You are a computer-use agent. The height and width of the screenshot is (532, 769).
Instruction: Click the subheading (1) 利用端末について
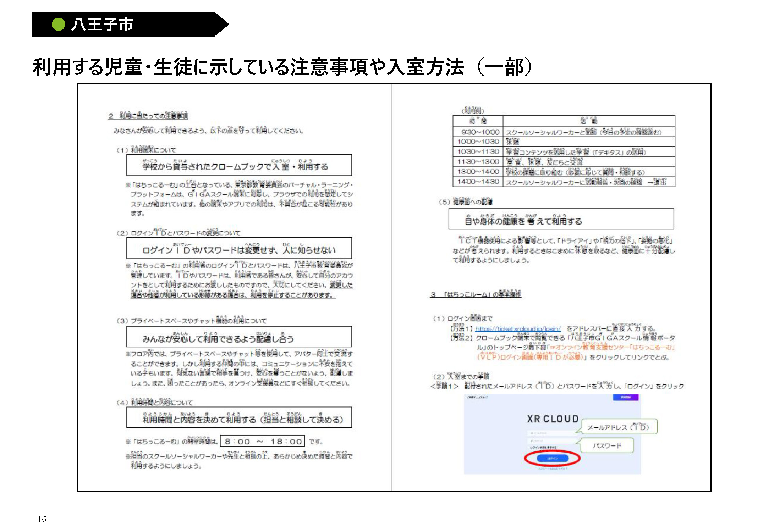(x=146, y=149)
